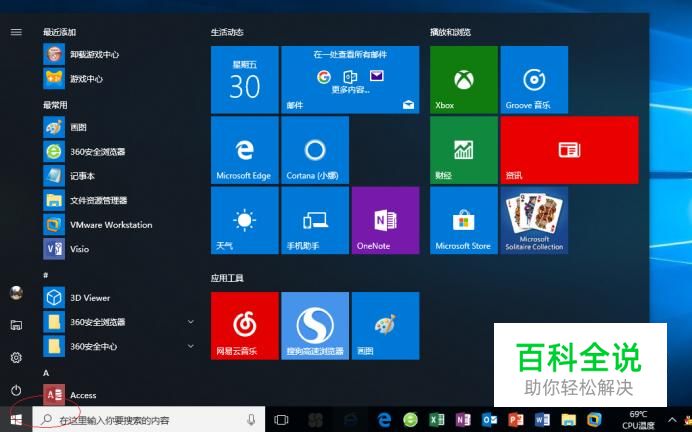Open Microsoft Solitaire Collection tile
The height and width of the screenshot is (432, 692).
click(x=534, y=220)
